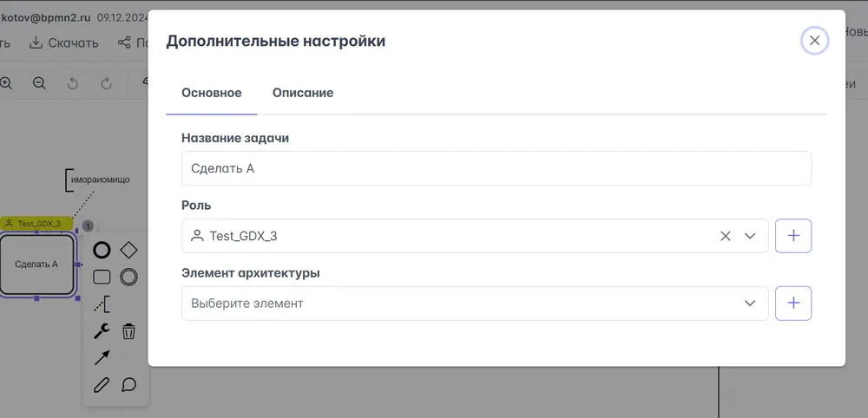This screenshot has height=418, width=868.
Task: Click the Test_GDX_3 role label on canvas
Action: click(x=36, y=224)
